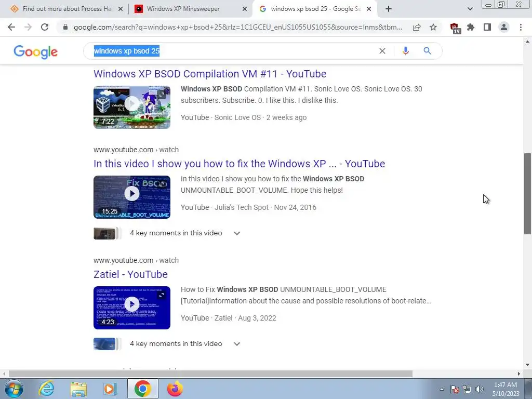The height and width of the screenshot is (399, 532).
Task: Expand key moments for Zatiel video
Action: click(x=237, y=344)
